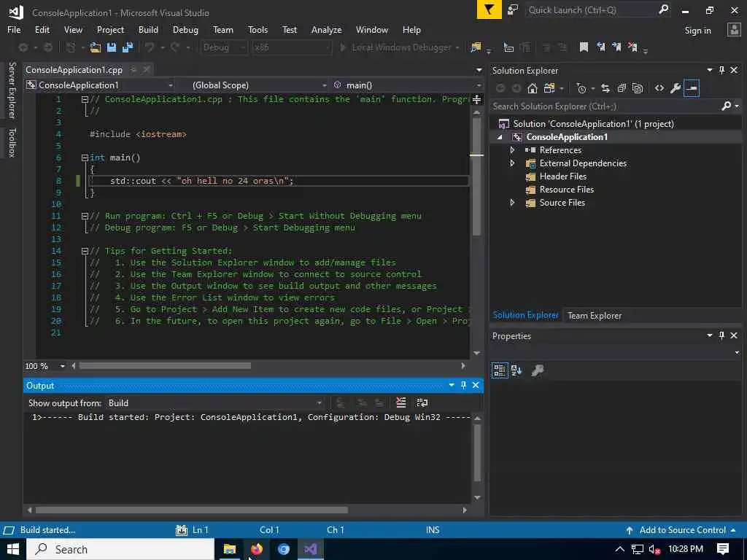The image size is (747, 560).
Task: Click the Display Object in Selection icon
Action: 508,47
